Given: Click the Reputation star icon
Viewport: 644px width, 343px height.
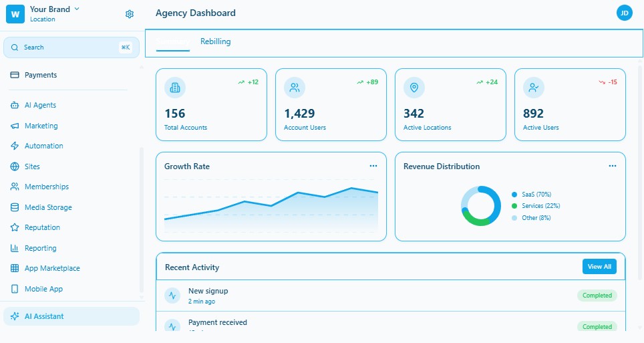Looking at the screenshot, I should click(x=15, y=227).
